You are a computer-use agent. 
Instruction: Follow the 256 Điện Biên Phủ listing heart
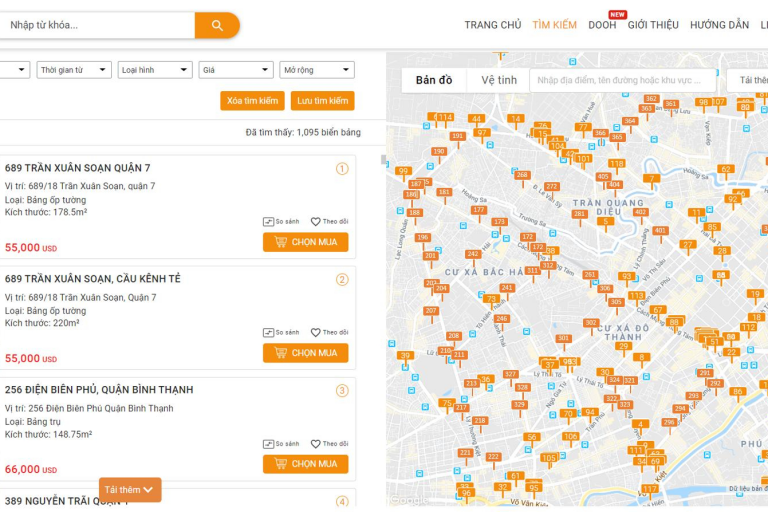point(316,444)
